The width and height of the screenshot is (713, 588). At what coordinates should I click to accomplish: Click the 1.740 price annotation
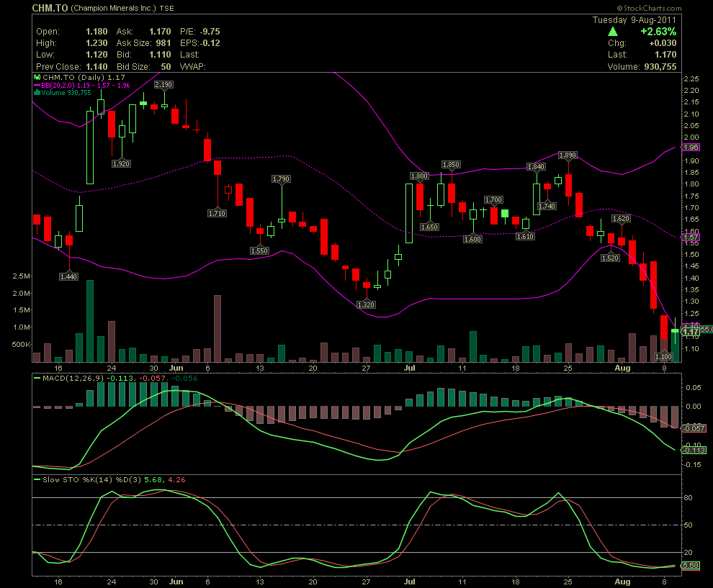[547, 206]
